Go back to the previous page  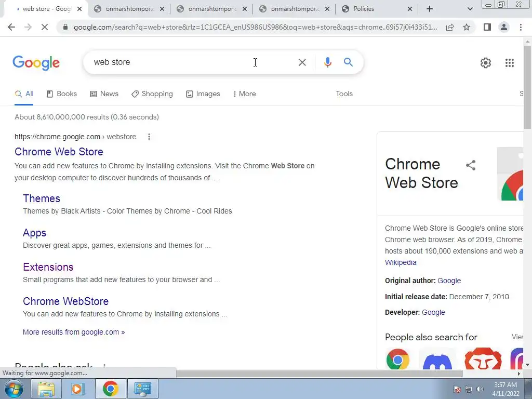click(11, 27)
